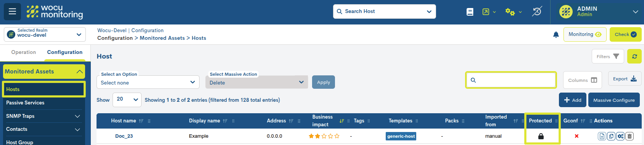Screen dimensions: 644x145
Task: Switch to the Configuration tab
Action: click(x=65, y=52)
